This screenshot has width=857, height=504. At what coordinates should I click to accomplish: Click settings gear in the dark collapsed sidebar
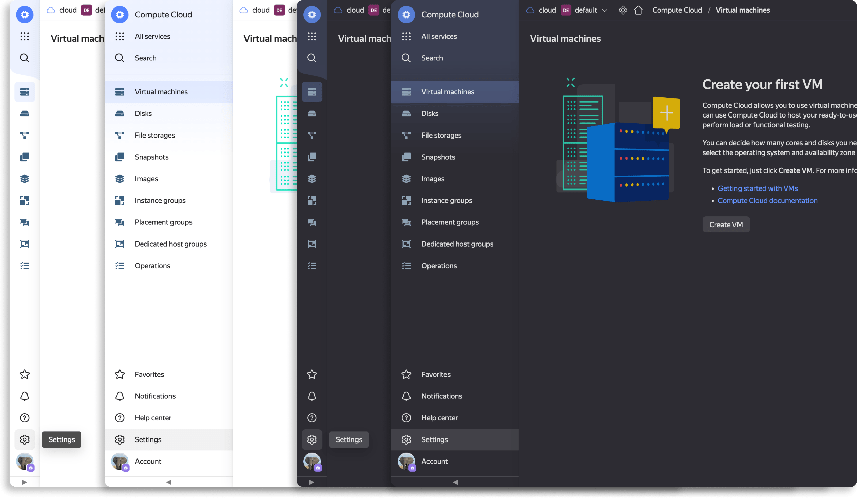click(311, 440)
